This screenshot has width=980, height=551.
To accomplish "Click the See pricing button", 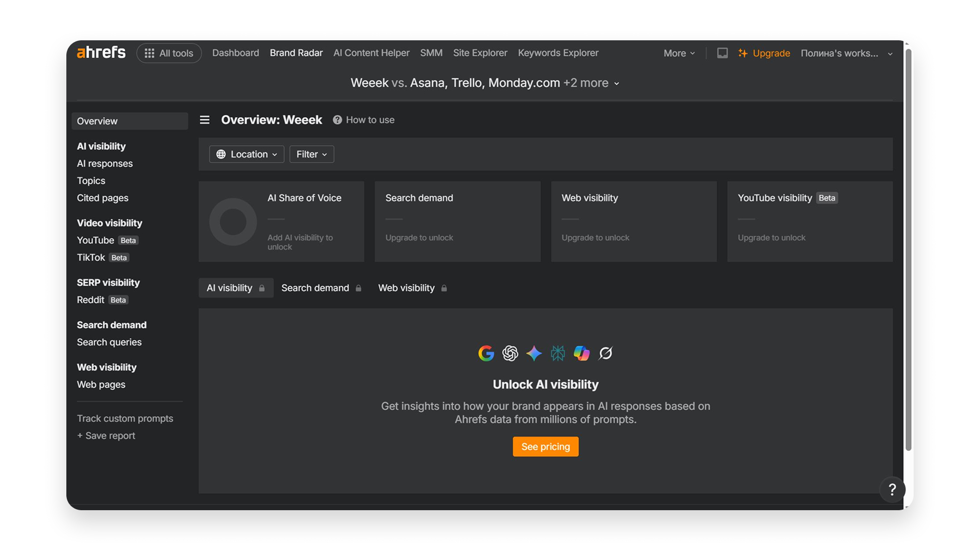I will (x=546, y=447).
